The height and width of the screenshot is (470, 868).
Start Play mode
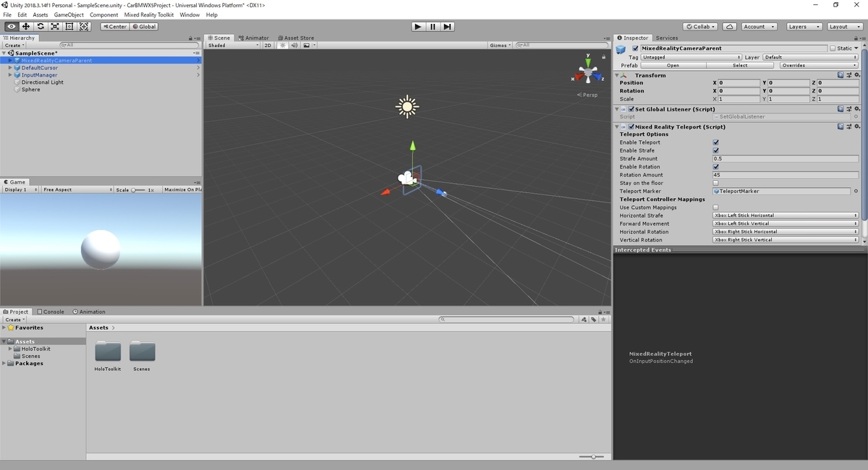[x=418, y=27]
